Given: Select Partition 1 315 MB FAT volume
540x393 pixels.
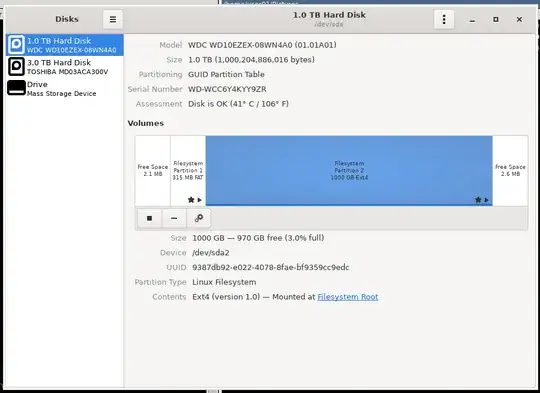Looking at the screenshot, I should point(188,170).
